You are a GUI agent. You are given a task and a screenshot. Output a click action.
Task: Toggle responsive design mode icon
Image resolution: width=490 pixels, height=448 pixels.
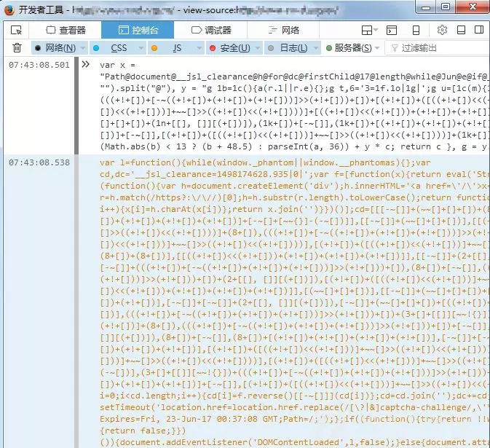(x=416, y=30)
